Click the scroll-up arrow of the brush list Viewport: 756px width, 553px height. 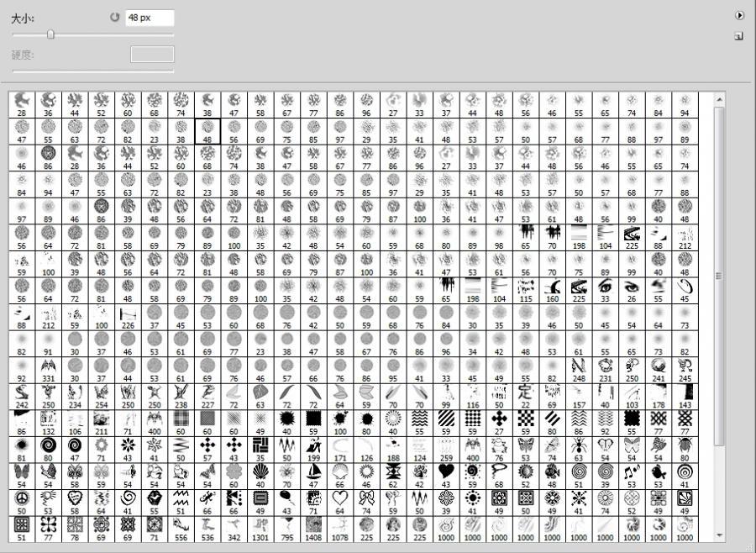point(719,99)
